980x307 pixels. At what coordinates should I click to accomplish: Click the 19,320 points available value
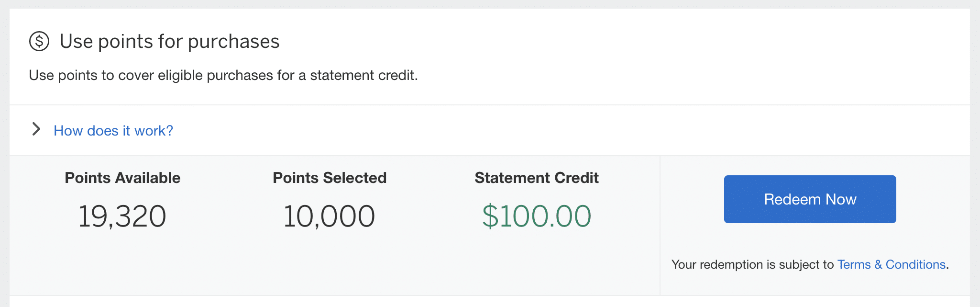pyautogui.click(x=122, y=216)
